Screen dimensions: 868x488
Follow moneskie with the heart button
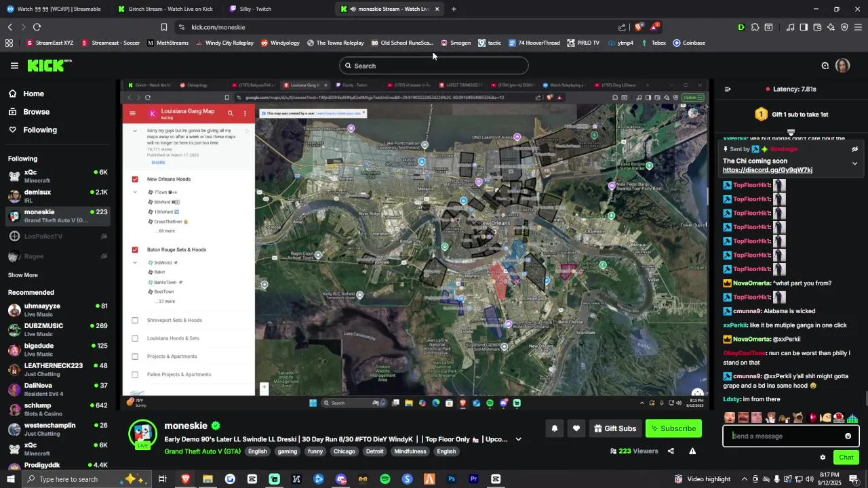(x=576, y=428)
